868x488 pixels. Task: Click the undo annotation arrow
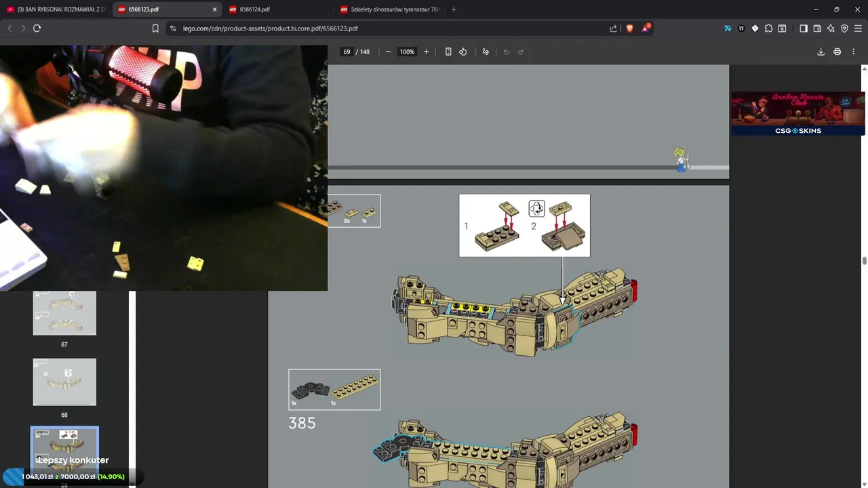tap(506, 52)
